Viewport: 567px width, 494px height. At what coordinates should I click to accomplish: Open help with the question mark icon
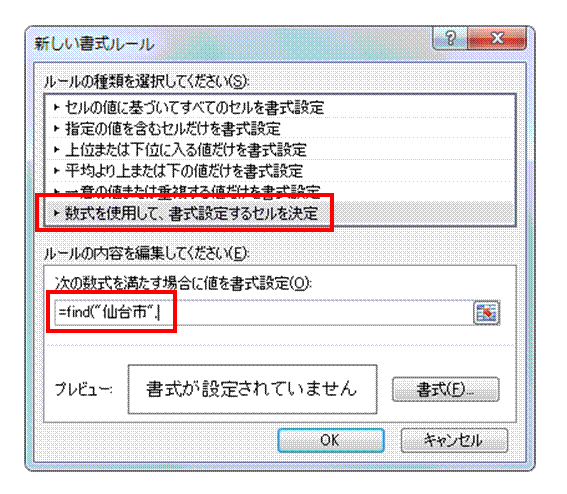pyautogui.click(x=450, y=38)
